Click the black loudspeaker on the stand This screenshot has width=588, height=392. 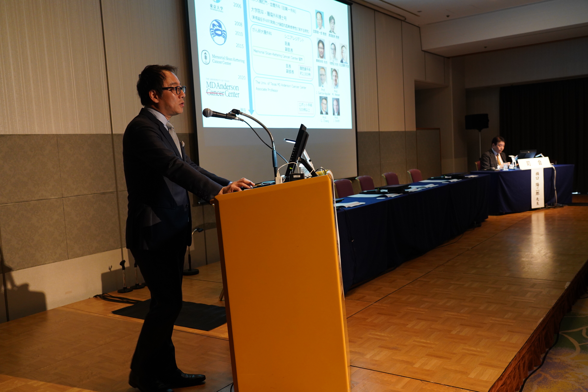(x=477, y=121)
